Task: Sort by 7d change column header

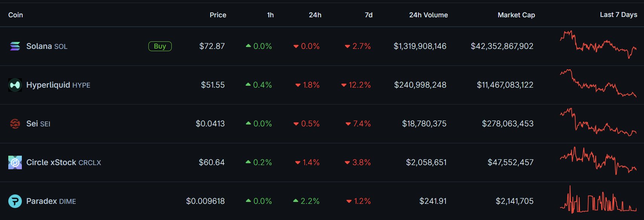Action: (369, 15)
